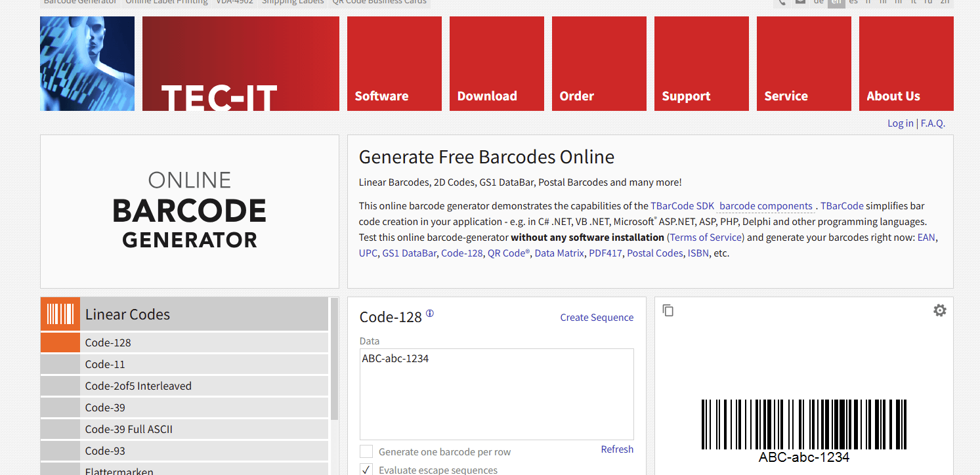Click the 'ABC-abc-1234' caption under the barcode

click(x=804, y=457)
